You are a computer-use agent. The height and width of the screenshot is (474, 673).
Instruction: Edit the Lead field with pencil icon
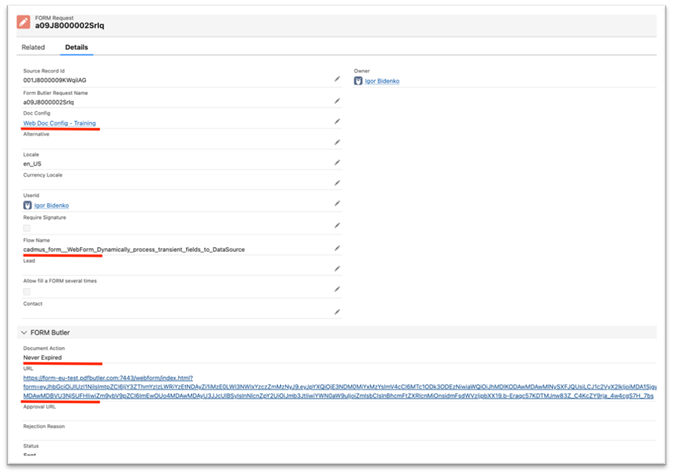[x=338, y=269]
